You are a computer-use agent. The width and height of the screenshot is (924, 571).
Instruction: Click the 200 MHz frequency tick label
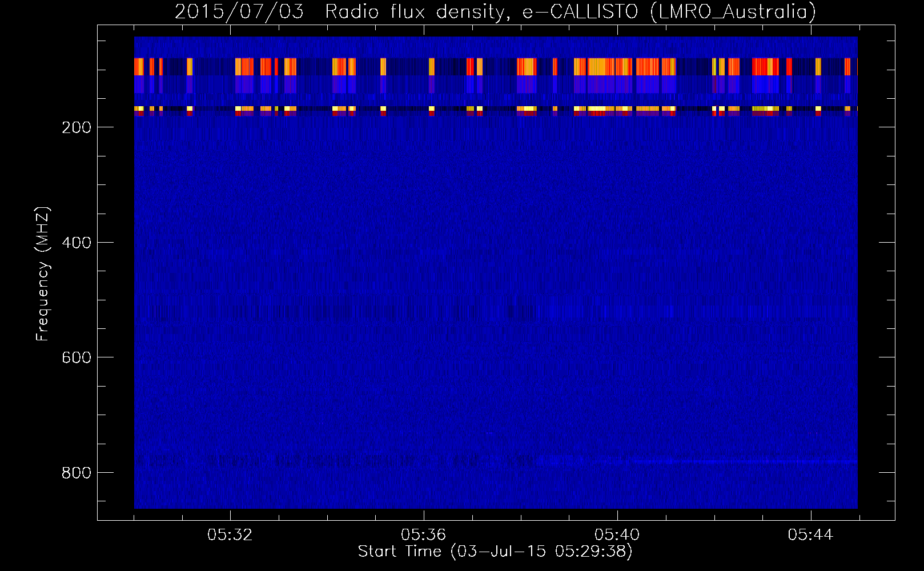[x=77, y=127]
